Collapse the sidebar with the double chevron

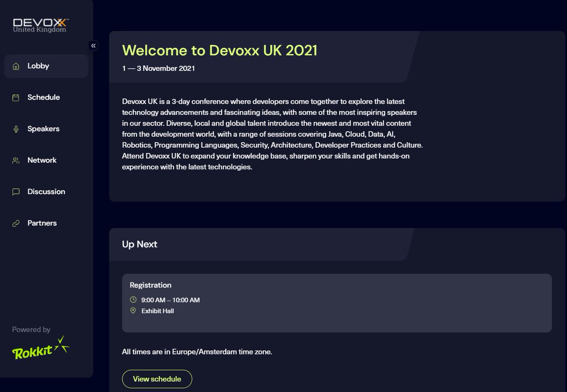[x=94, y=46]
